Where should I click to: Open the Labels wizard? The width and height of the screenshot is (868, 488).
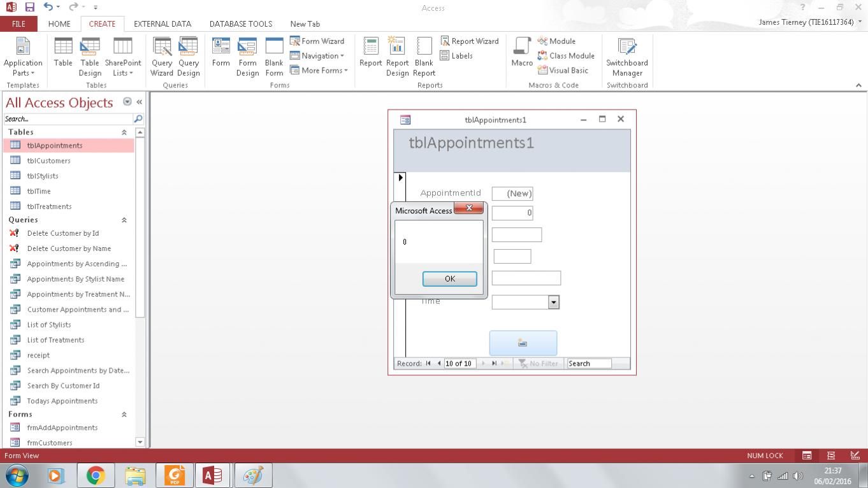[456, 55]
